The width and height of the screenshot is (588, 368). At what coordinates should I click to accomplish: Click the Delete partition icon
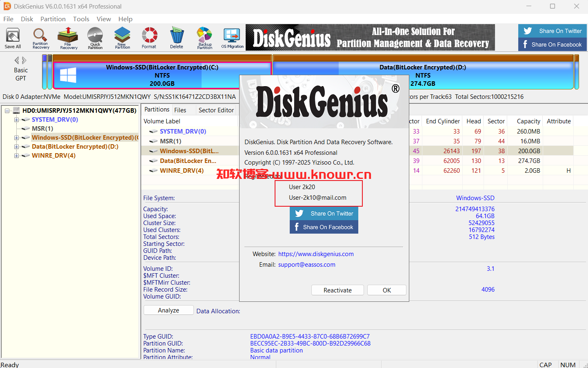(177, 38)
